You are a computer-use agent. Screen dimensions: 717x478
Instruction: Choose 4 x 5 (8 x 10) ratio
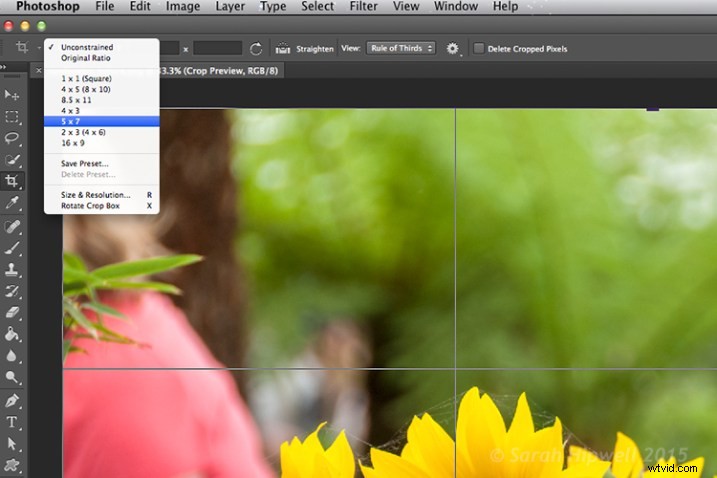coord(102,89)
